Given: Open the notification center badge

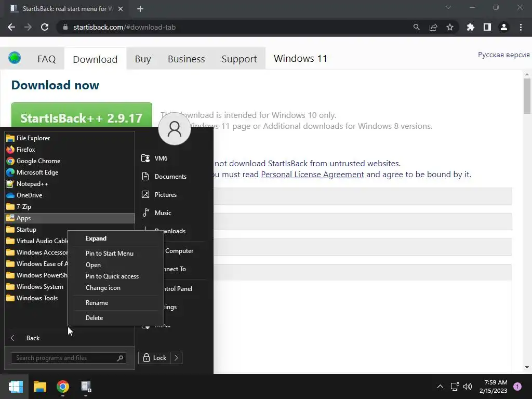Looking at the screenshot, I should point(517,387).
